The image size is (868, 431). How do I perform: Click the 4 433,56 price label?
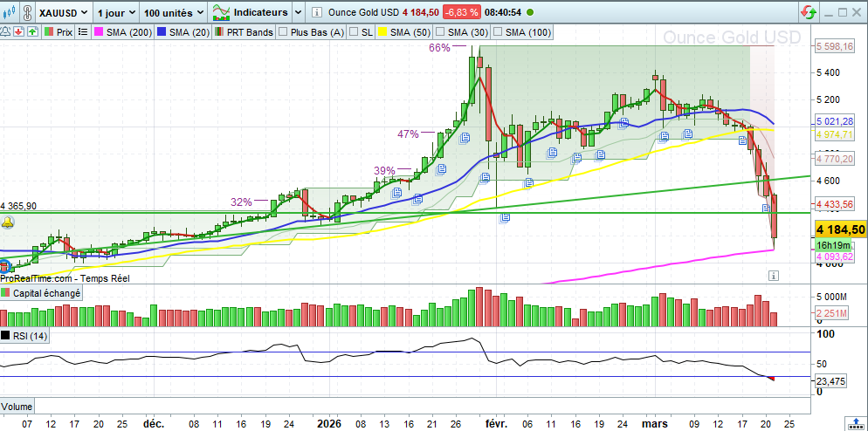(x=834, y=205)
